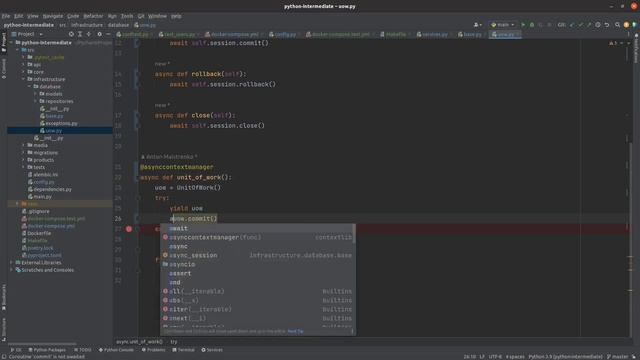Click the UTF-8 encoding widget
The width and height of the screenshot is (640, 360).
click(495, 357)
